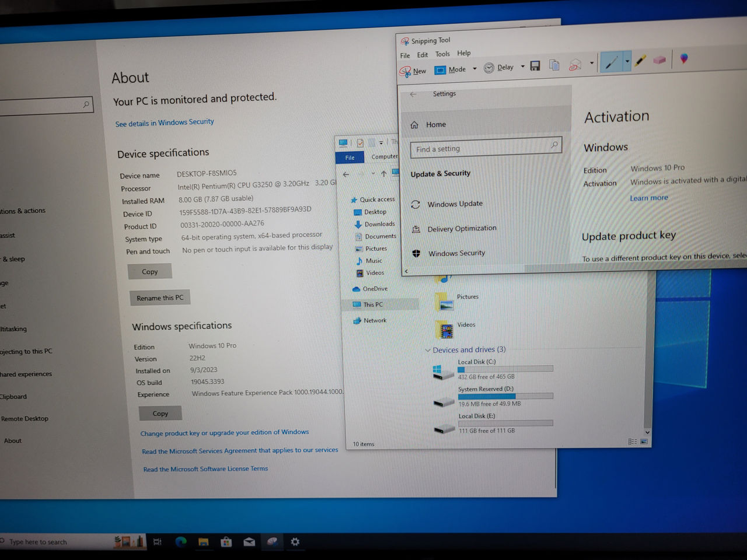Select the Local Disk (E:) drive
The width and height of the screenshot is (747, 560).
[493, 423]
